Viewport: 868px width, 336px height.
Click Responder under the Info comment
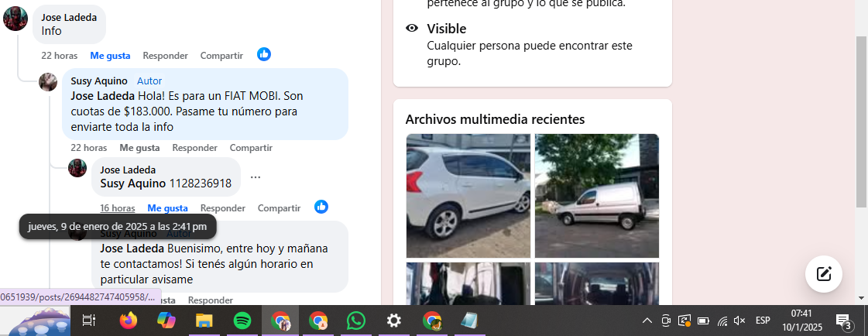[165, 55]
